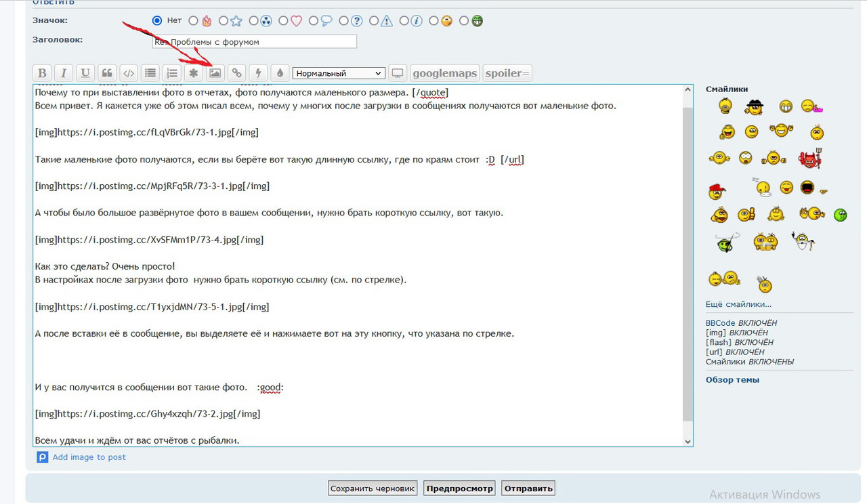Insert the two smileys drinking beer
The height and width of the screenshot is (504, 867).
765,241
